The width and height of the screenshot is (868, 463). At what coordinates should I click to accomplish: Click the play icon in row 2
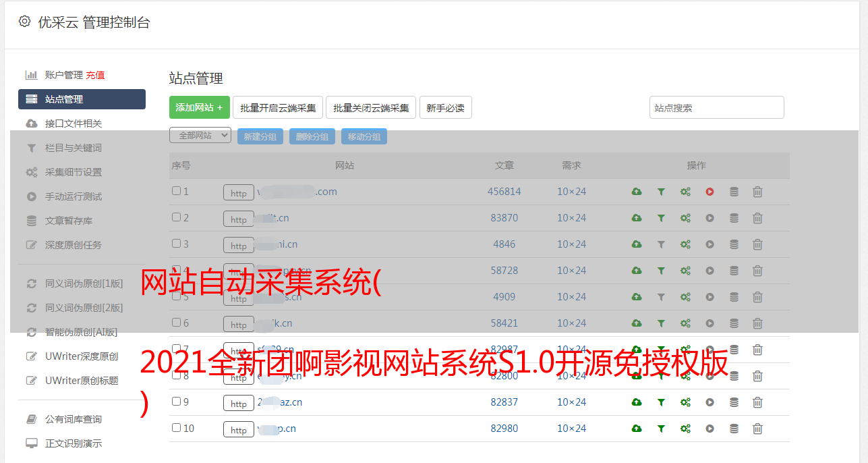(x=710, y=218)
